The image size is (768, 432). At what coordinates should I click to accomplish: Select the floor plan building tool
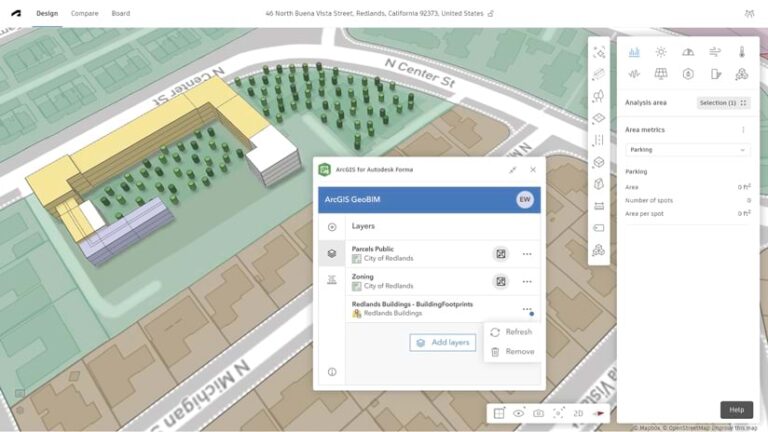pos(599,184)
